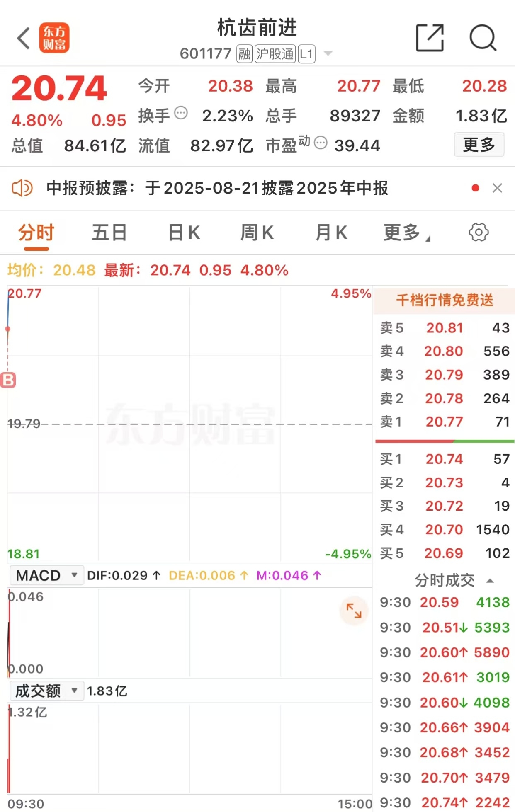
Task: Switch to the 周K tab
Action: point(257,233)
